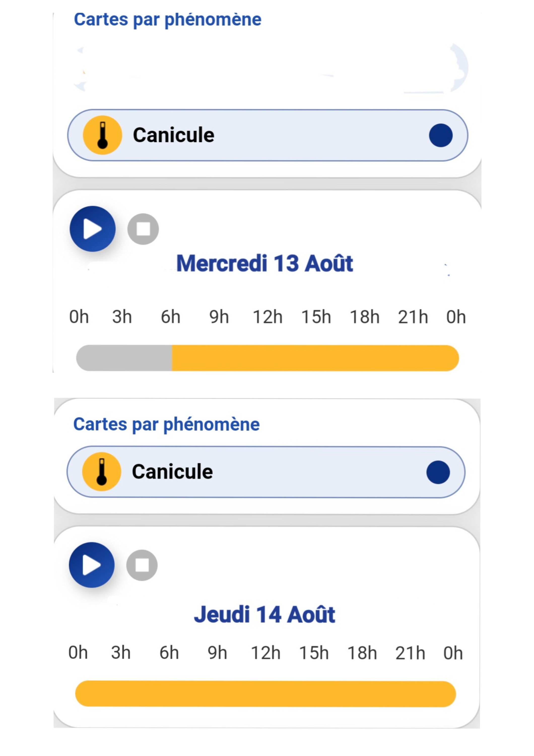The image size is (534, 756).
Task: Click grey portion of Mercredi timeline bar
Action: [x=124, y=358]
